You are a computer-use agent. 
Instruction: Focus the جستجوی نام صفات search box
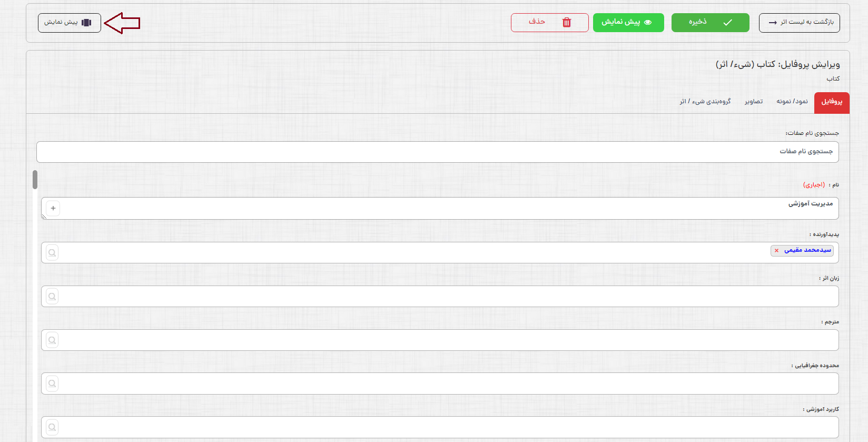click(437, 152)
